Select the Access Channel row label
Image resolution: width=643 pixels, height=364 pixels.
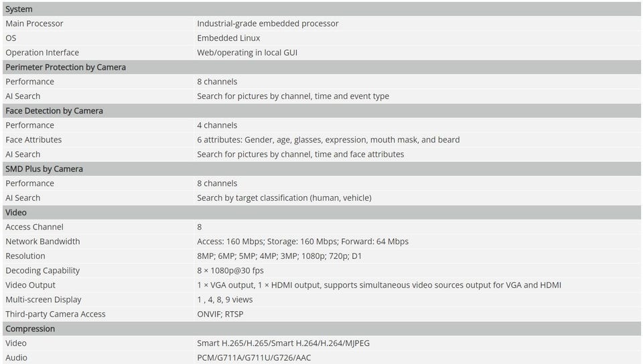(34, 227)
